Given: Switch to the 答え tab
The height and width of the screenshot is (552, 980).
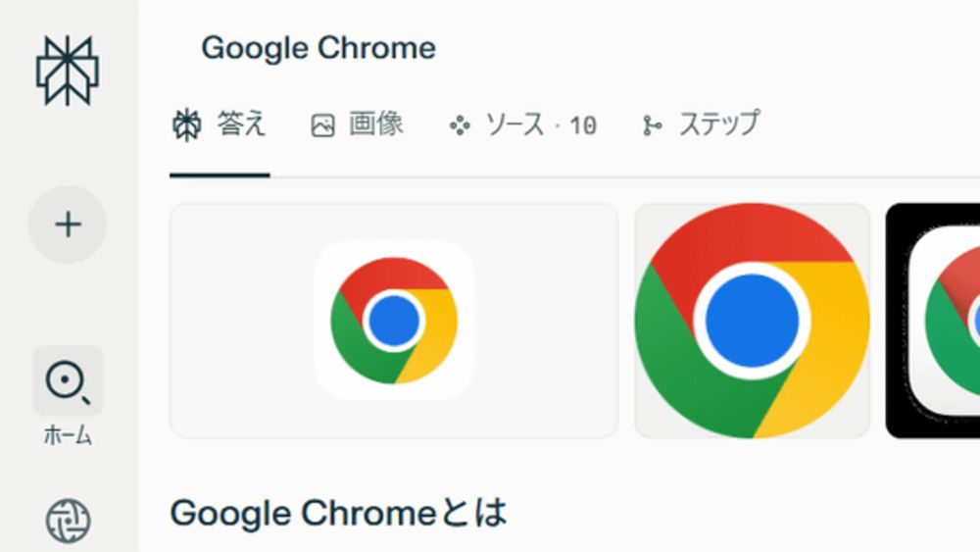Looking at the screenshot, I should [220, 125].
